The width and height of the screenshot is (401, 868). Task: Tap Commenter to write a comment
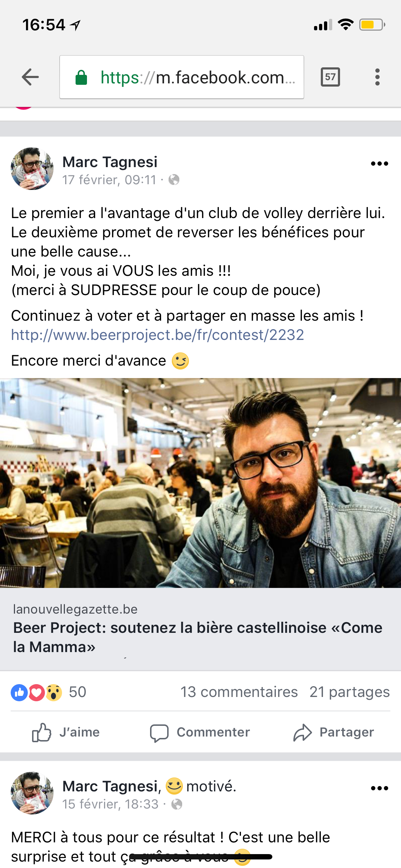coord(200,732)
